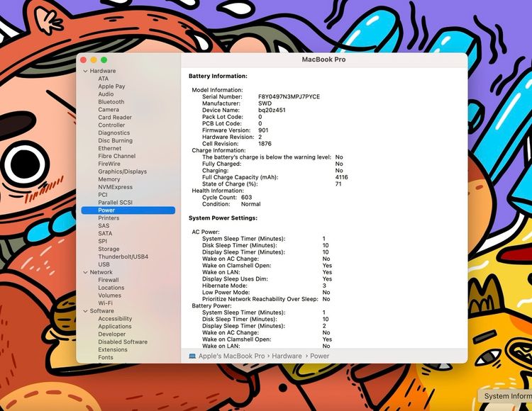
Task: Select Applications under Software
Action: (x=115, y=327)
